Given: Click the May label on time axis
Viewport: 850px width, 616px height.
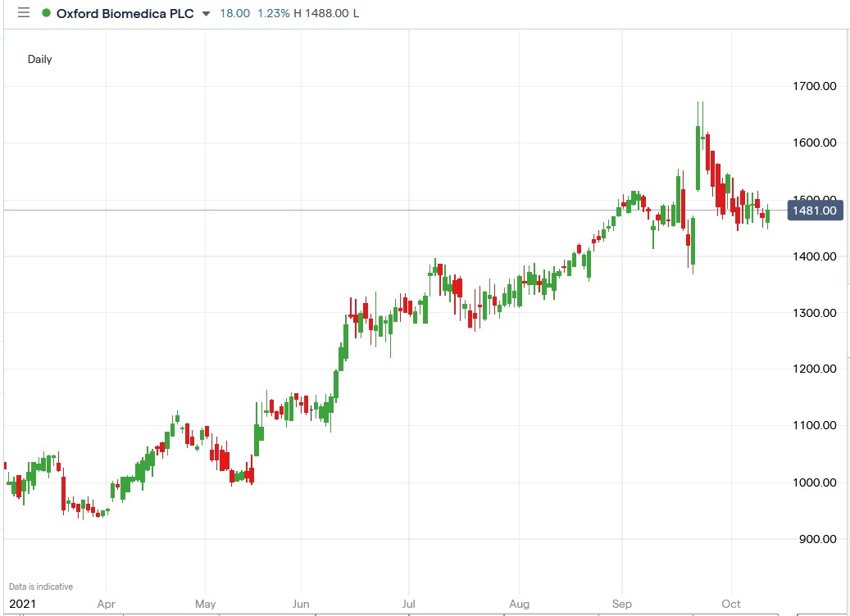Looking at the screenshot, I should [x=206, y=604].
